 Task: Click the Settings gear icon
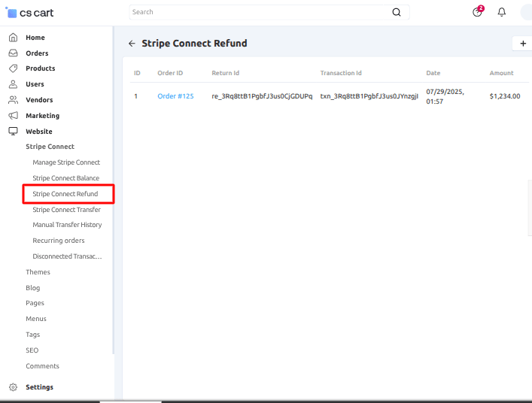(x=13, y=387)
